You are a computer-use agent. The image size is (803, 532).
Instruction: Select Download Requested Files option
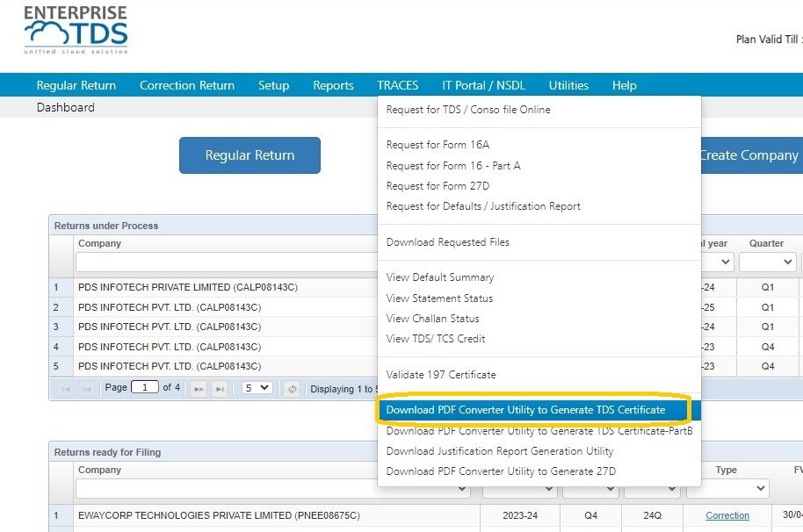point(448,242)
